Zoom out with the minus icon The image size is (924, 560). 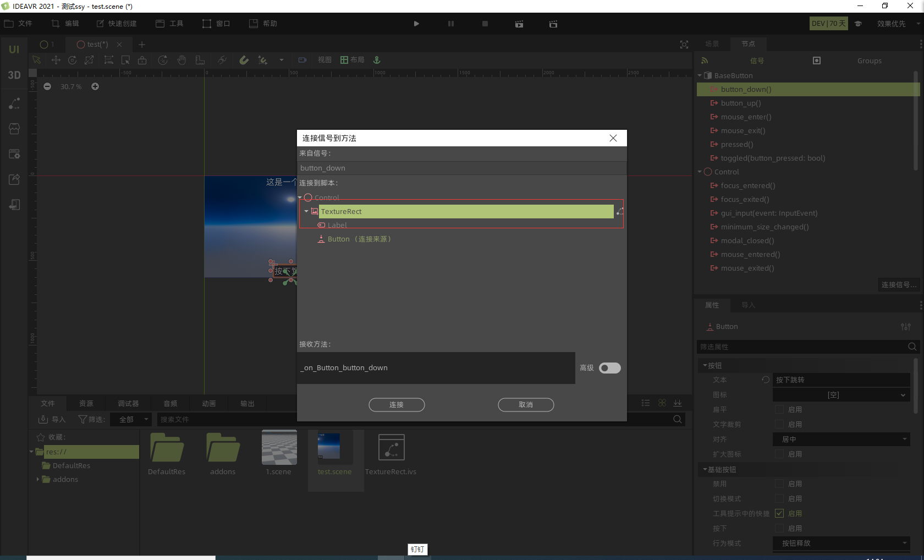(47, 86)
